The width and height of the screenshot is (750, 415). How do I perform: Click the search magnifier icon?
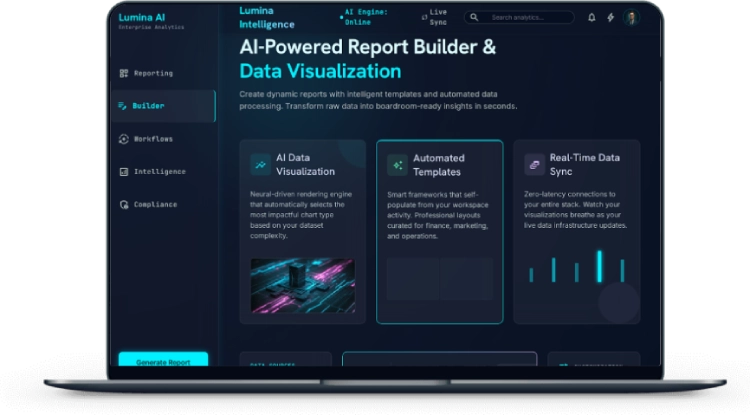[x=474, y=17]
